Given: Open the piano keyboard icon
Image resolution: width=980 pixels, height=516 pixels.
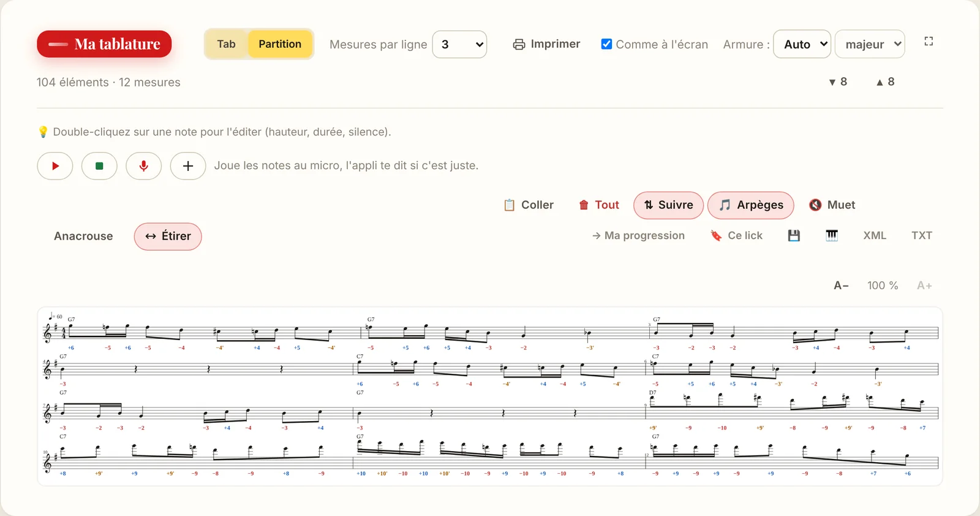Looking at the screenshot, I should point(832,236).
